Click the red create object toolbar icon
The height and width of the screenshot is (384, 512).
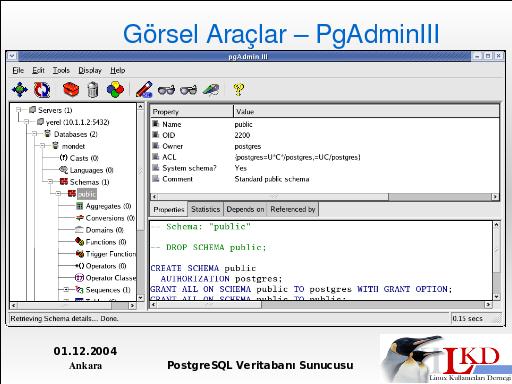point(71,90)
